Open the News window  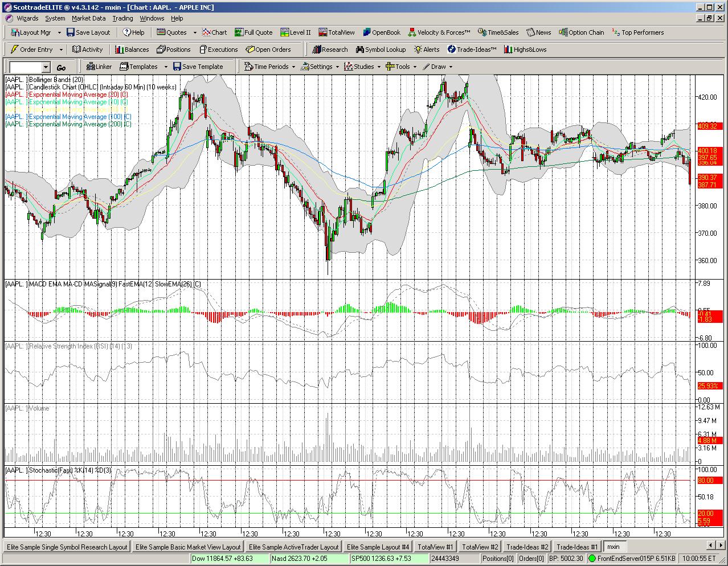pyautogui.click(x=539, y=32)
